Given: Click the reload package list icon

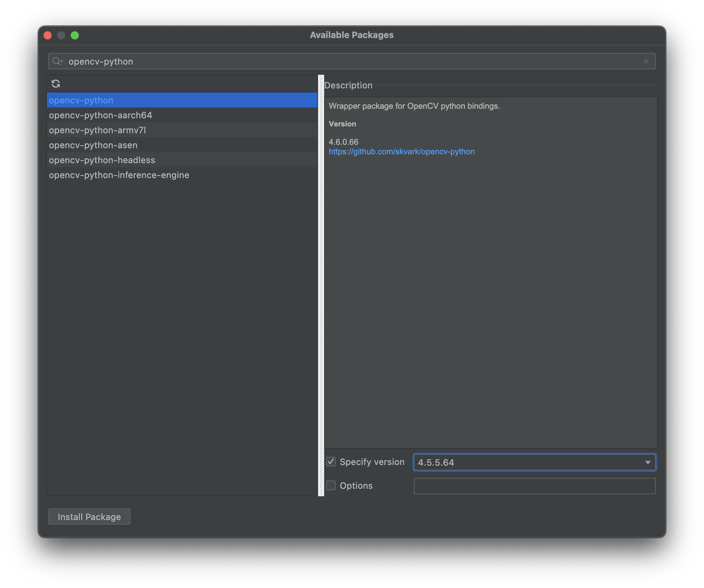Looking at the screenshot, I should click(x=56, y=84).
